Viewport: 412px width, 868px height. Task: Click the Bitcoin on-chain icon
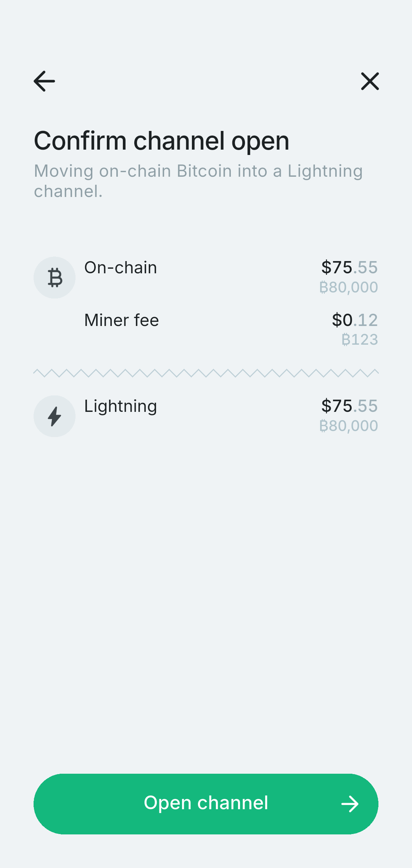click(x=55, y=278)
